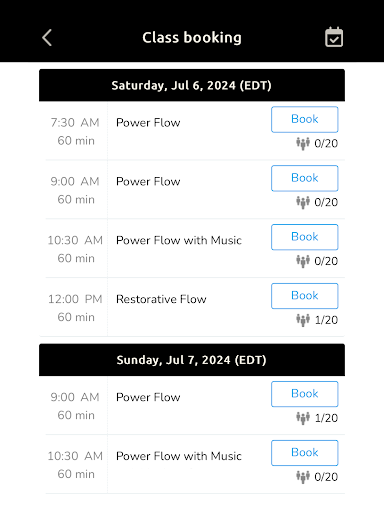Tap attendee icon for Restorative Flow class
Image resolution: width=384 pixels, height=512 pixels.
coord(303,320)
